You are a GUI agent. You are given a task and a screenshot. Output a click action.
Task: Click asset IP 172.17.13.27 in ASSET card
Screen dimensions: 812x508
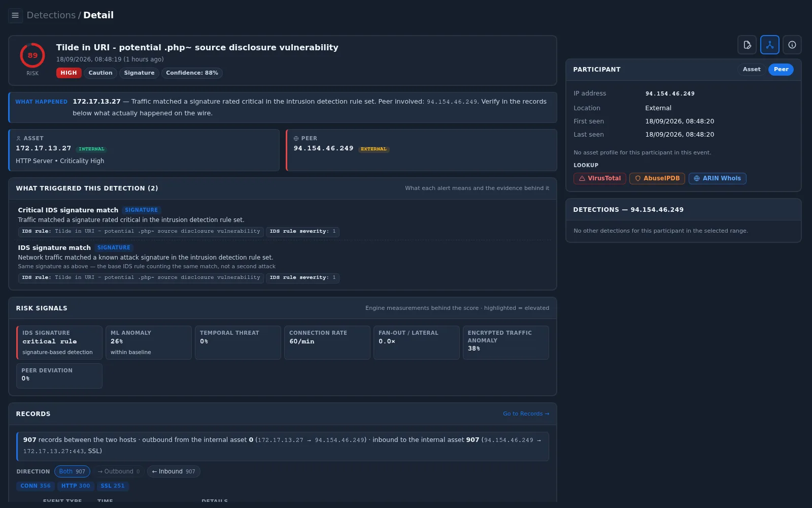(x=44, y=148)
